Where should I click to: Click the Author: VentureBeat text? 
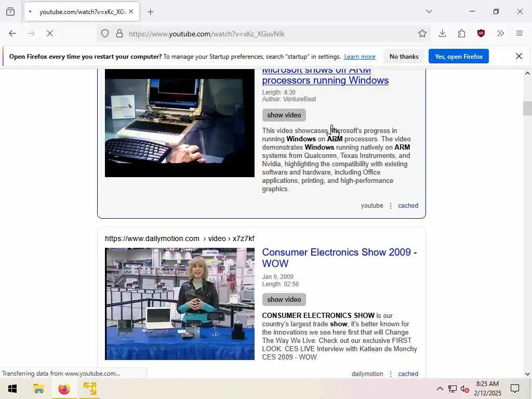point(289,99)
